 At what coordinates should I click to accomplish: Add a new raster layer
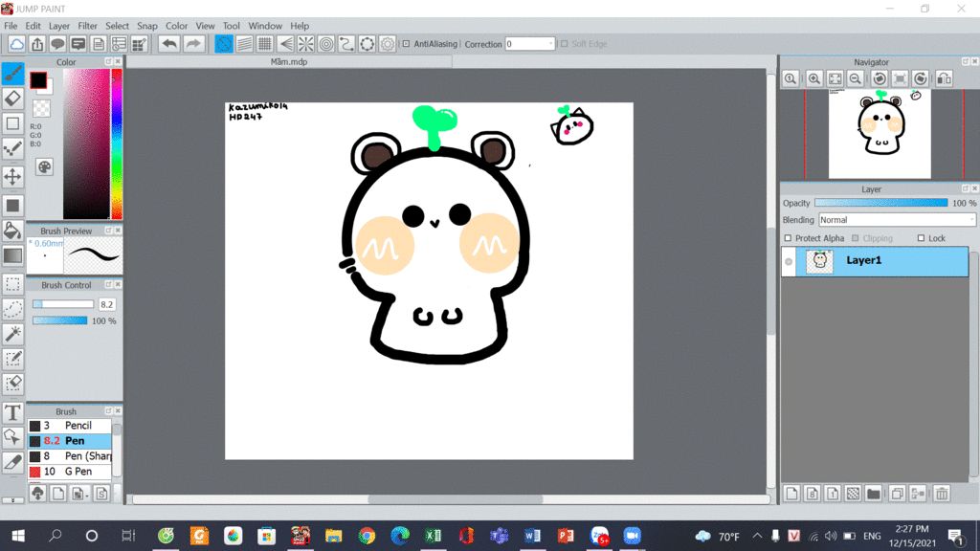point(791,494)
